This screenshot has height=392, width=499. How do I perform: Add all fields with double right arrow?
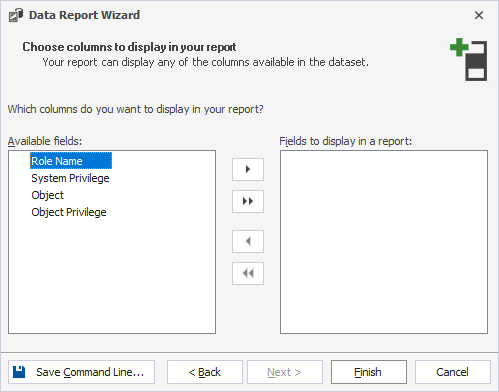click(x=248, y=201)
